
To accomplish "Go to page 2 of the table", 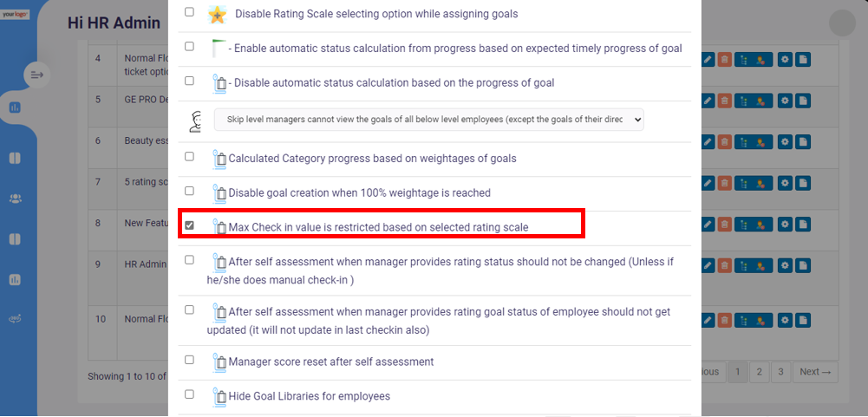I will coord(760,372).
